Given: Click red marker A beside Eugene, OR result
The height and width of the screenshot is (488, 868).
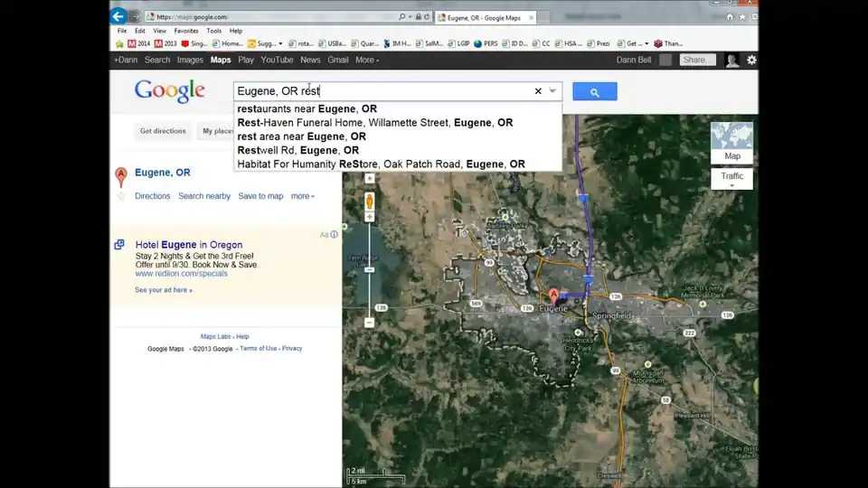Looking at the screenshot, I should [x=121, y=176].
